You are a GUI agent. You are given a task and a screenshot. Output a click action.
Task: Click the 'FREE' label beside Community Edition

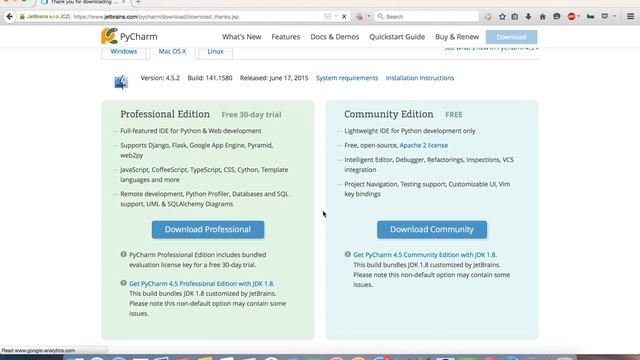tap(453, 115)
